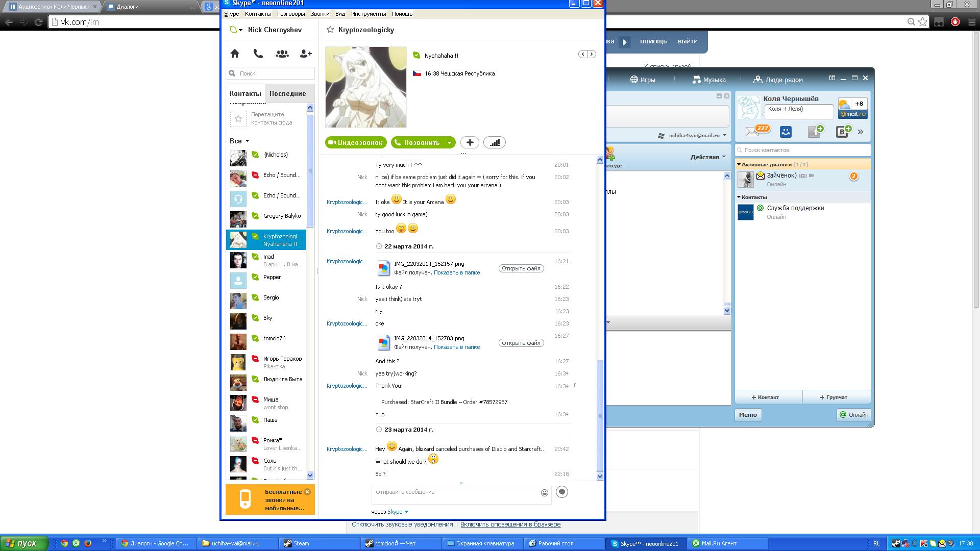This screenshot has width=980, height=551.
Task: Start a video call with Видеозвонок
Action: click(x=356, y=143)
